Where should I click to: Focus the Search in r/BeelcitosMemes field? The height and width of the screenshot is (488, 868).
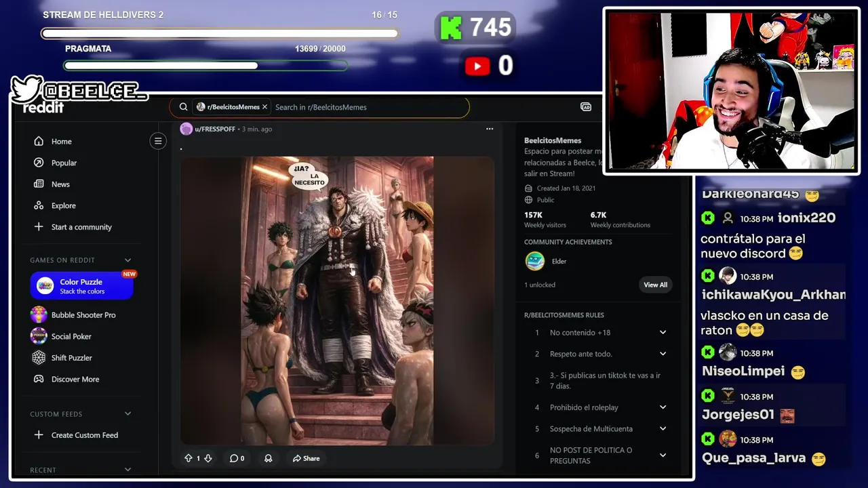coord(366,107)
